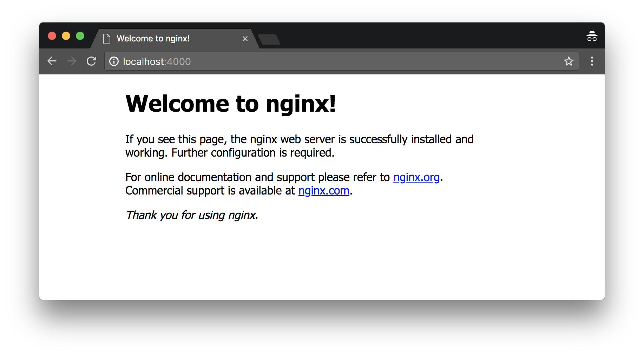
Task: Focus the localhost:4000 address bar
Action: click(341, 61)
